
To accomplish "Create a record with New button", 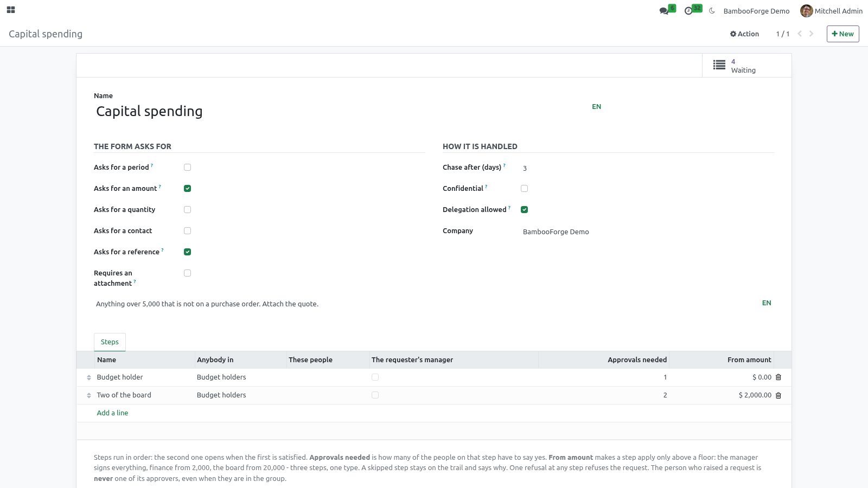I will tap(843, 34).
